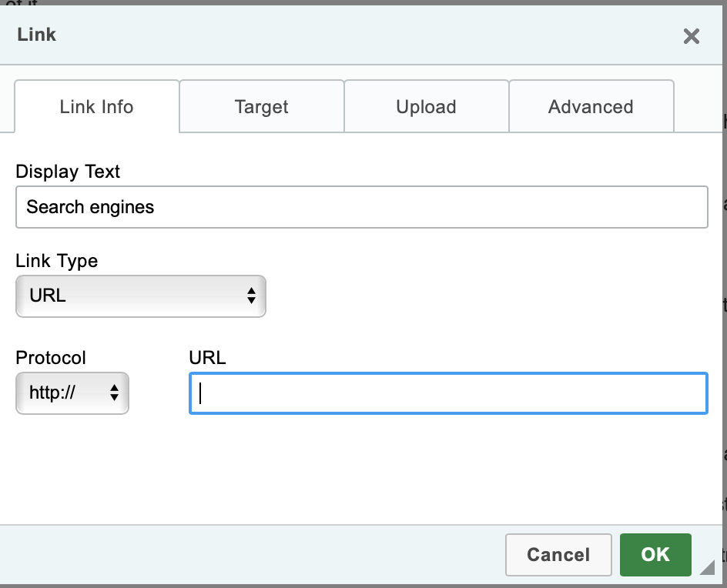This screenshot has width=727, height=588.
Task: Cancel the link creation
Action: coord(558,555)
